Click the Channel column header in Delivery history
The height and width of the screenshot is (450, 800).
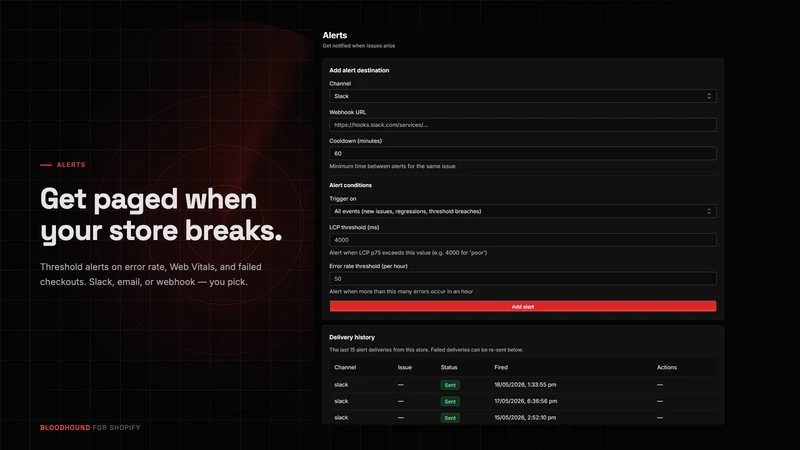pyautogui.click(x=345, y=367)
